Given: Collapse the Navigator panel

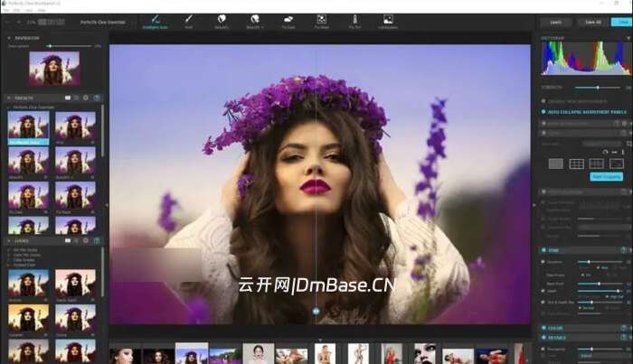Looking at the screenshot, I should (9, 38).
